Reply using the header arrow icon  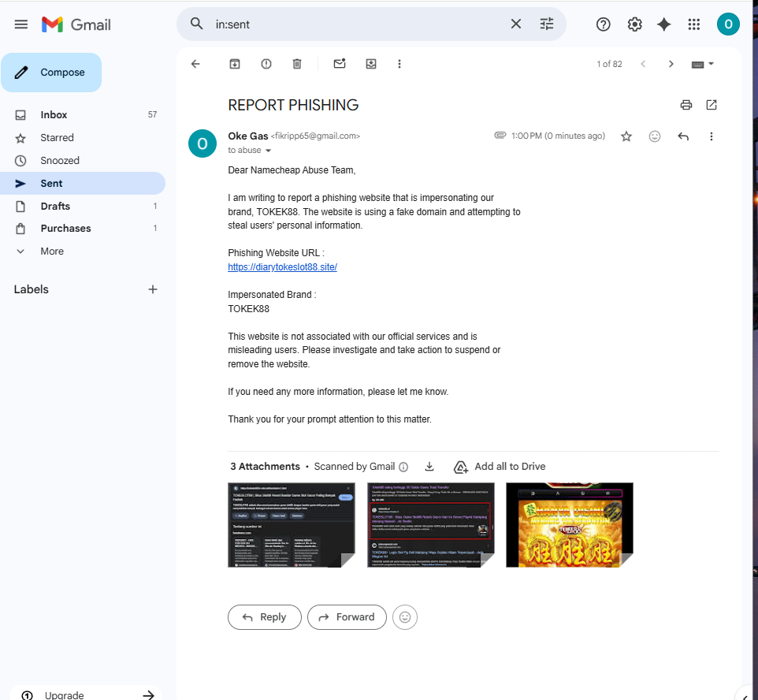pyautogui.click(x=682, y=136)
